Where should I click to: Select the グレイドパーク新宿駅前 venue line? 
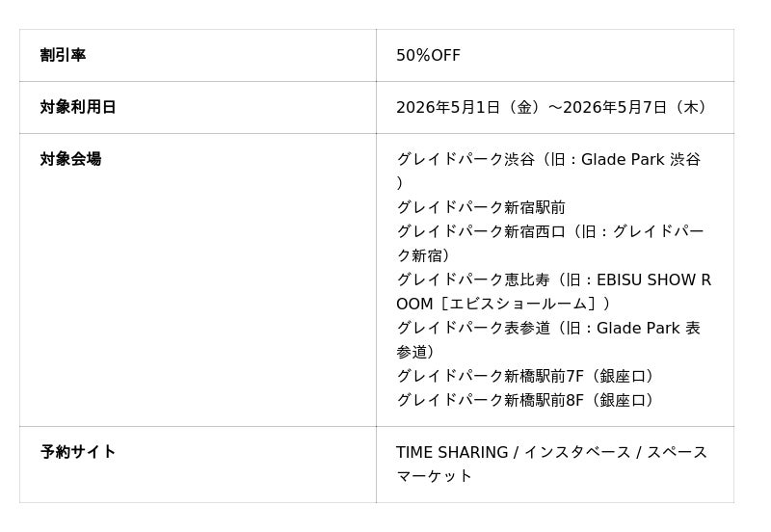click(x=480, y=207)
